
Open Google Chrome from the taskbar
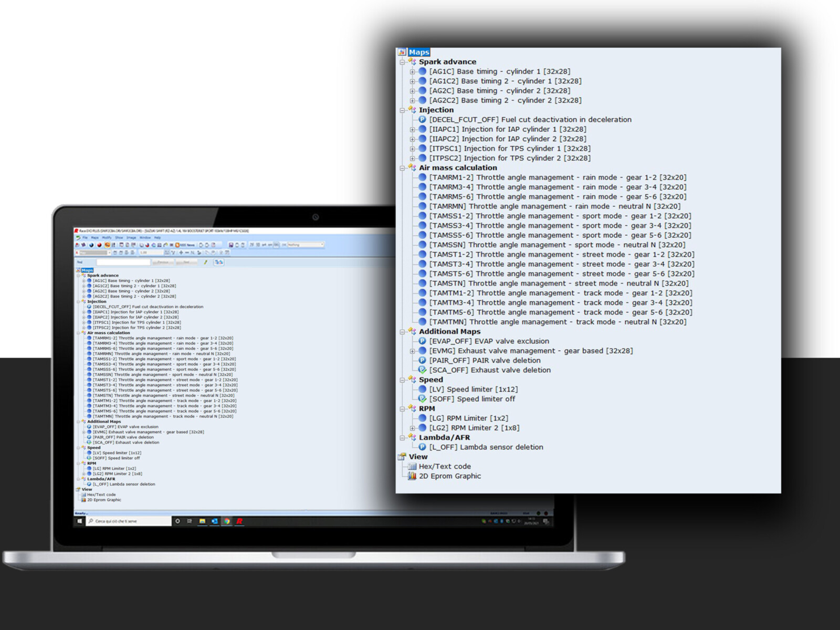(x=227, y=521)
